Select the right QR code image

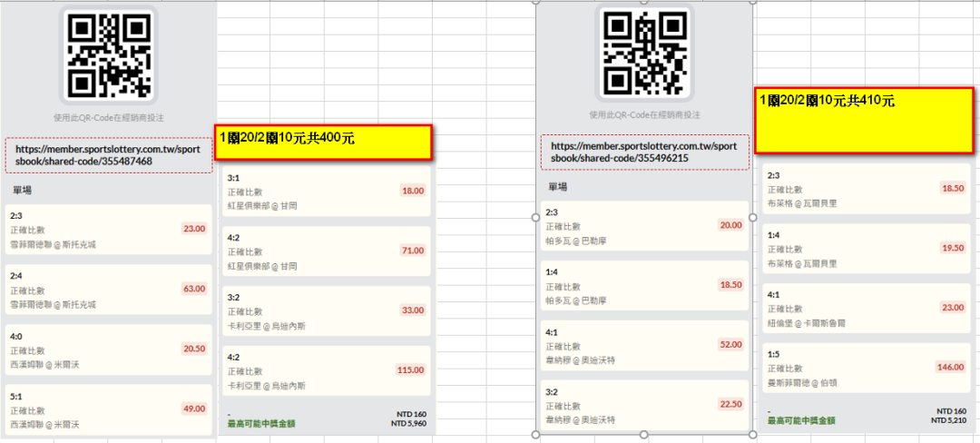645,52
